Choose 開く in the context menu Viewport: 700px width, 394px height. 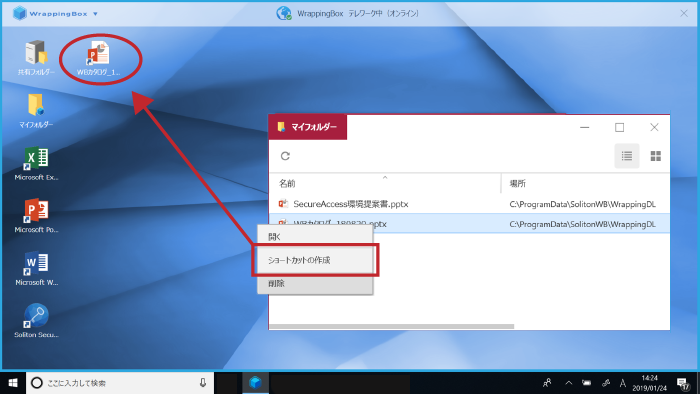(315, 237)
